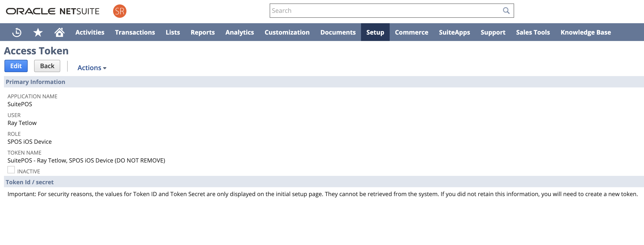
Task: Focus the global Search field
Action: pos(391,11)
